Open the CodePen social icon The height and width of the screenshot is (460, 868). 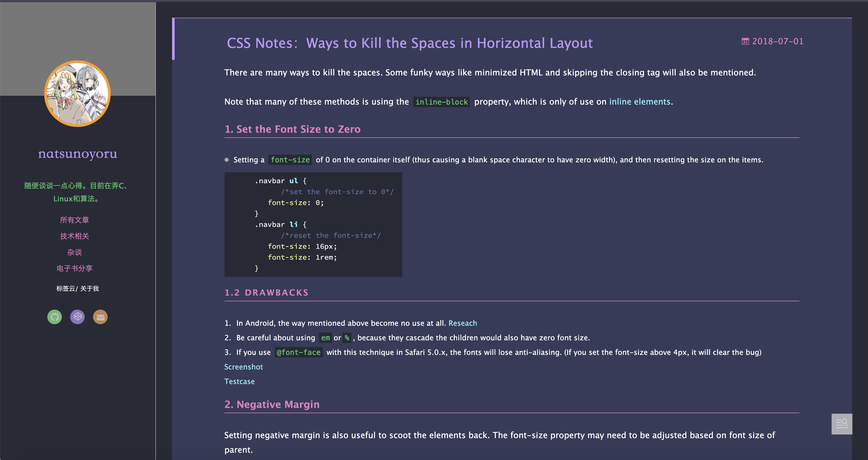[x=77, y=317]
